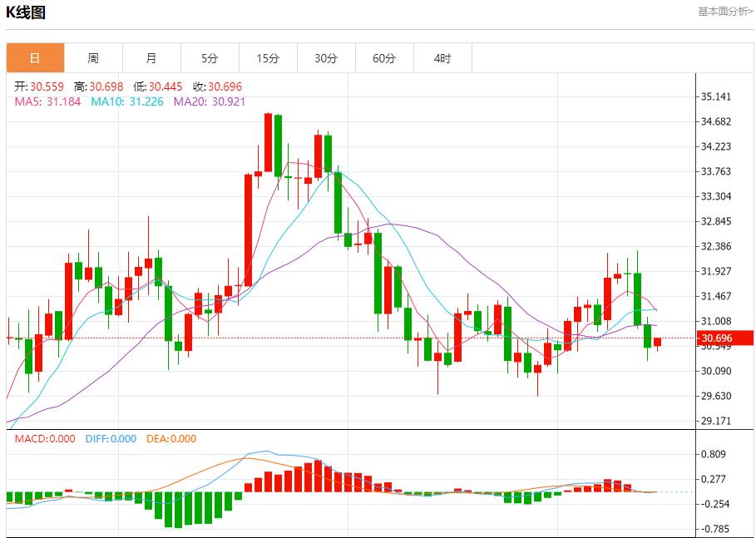756x538 pixels.
Task: Click the K线图 title heading
Action: tap(26, 12)
